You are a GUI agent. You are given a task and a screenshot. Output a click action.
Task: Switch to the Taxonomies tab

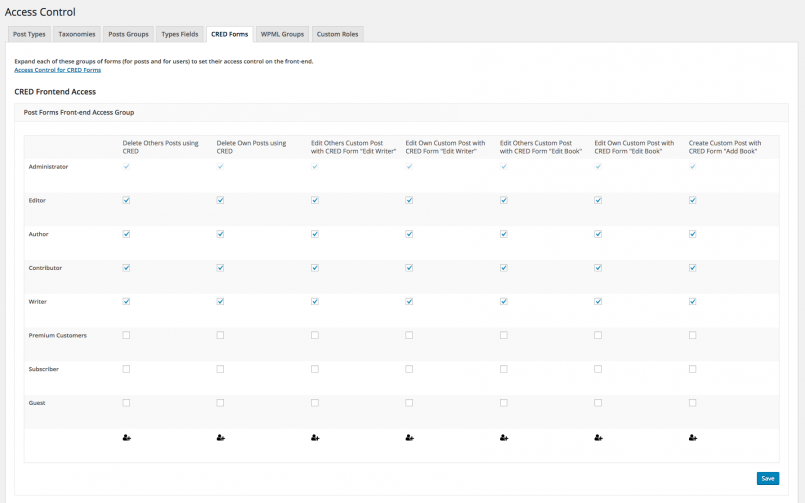[x=77, y=34]
